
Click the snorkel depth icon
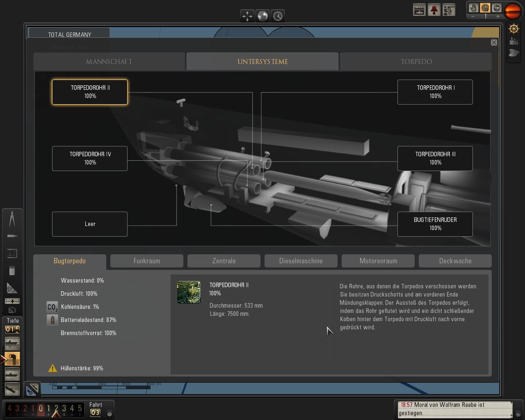(12, 359)
